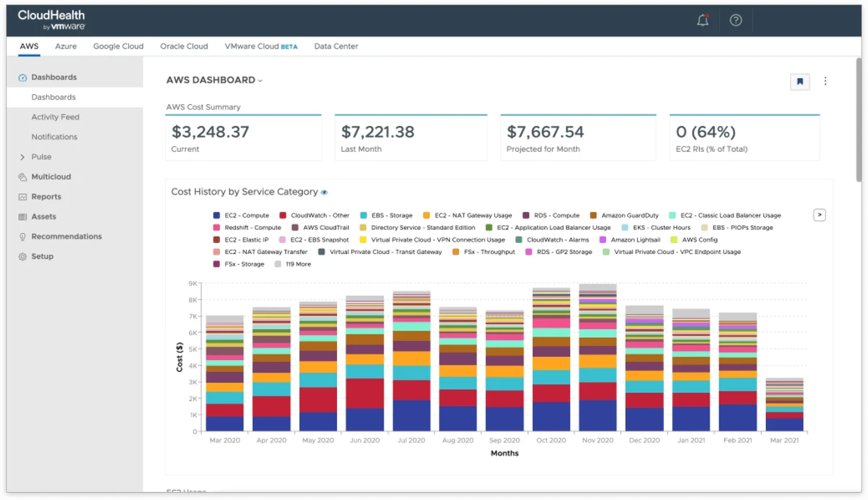Click the Multicloud sidebar icon
Viewport: 868px width, 500px height.
click(x=22, y=177)
